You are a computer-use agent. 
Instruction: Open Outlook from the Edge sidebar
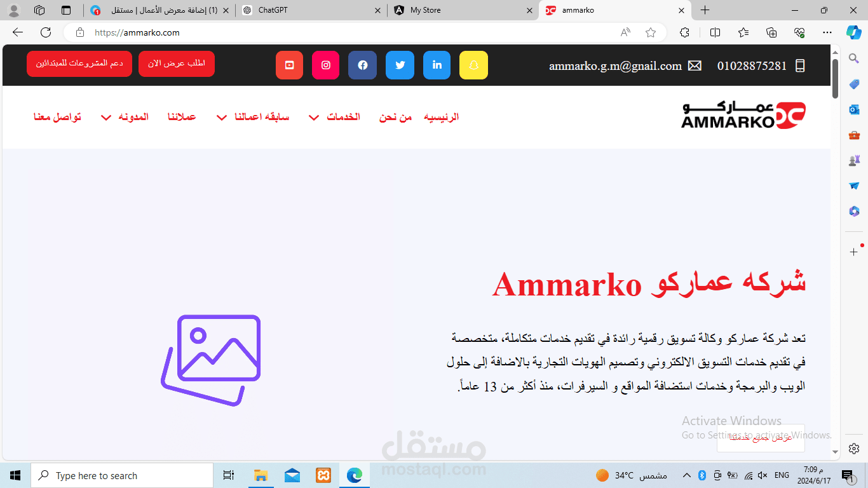pyautogui.click(x=854, y=109)
